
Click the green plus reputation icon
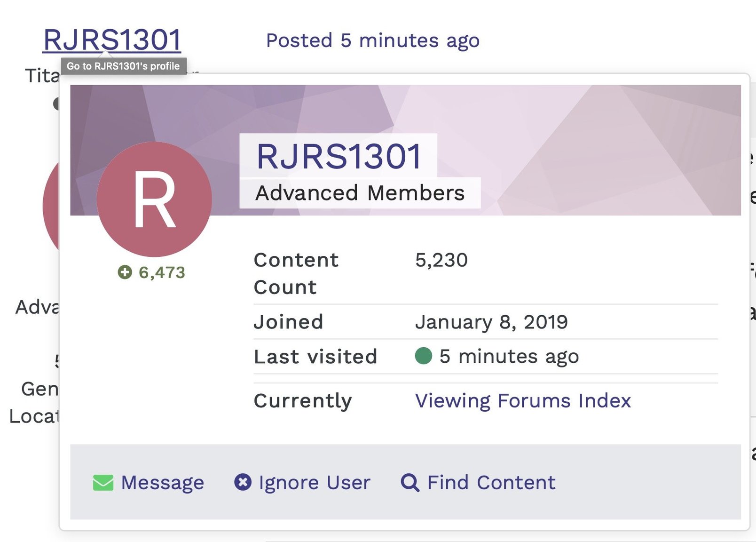point(125,272)
